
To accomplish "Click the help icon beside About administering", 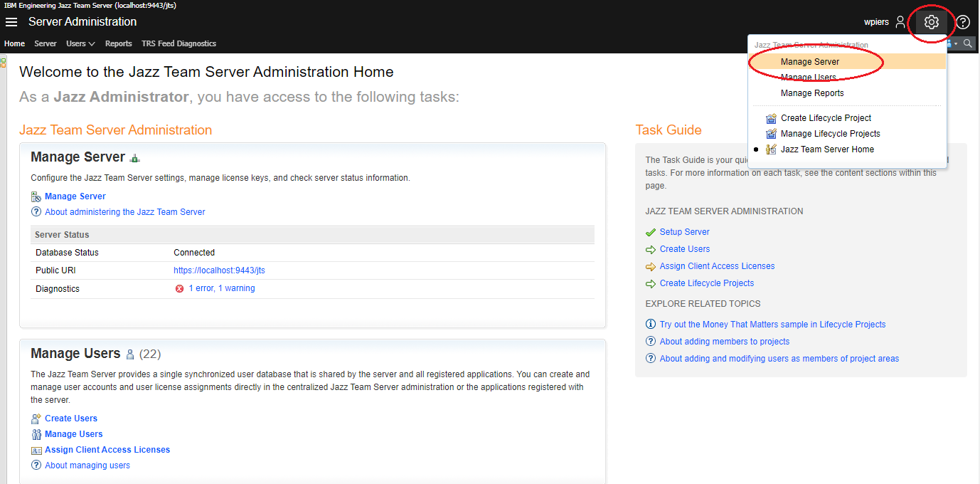I will [36, 212].
